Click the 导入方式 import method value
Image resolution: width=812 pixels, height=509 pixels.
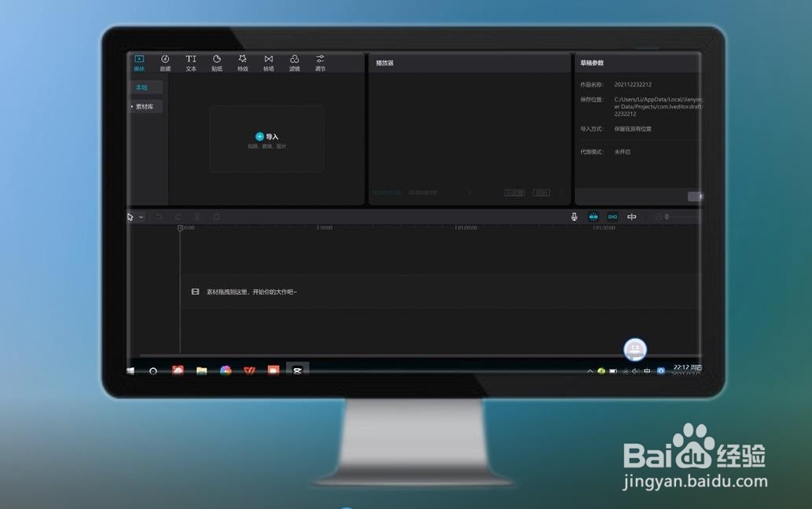tap(633, 128)
